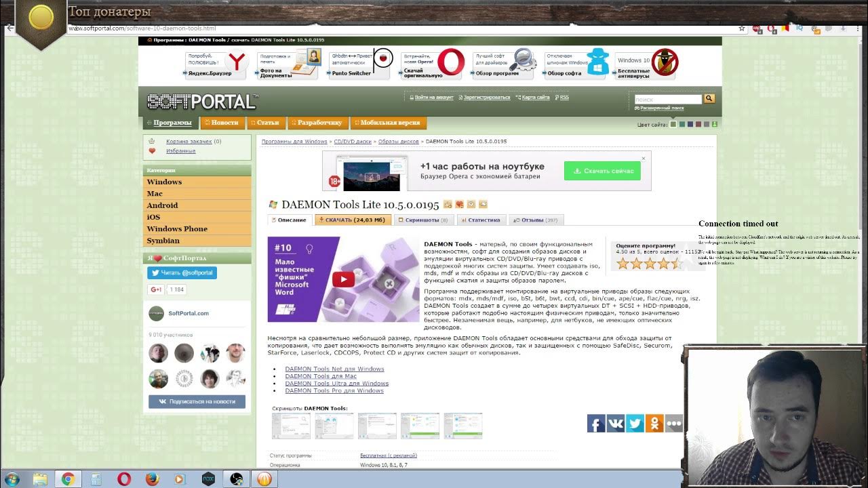
Task: Open Избранные in the sidebar
Action: pyautogui.click(x=180, y=151)
